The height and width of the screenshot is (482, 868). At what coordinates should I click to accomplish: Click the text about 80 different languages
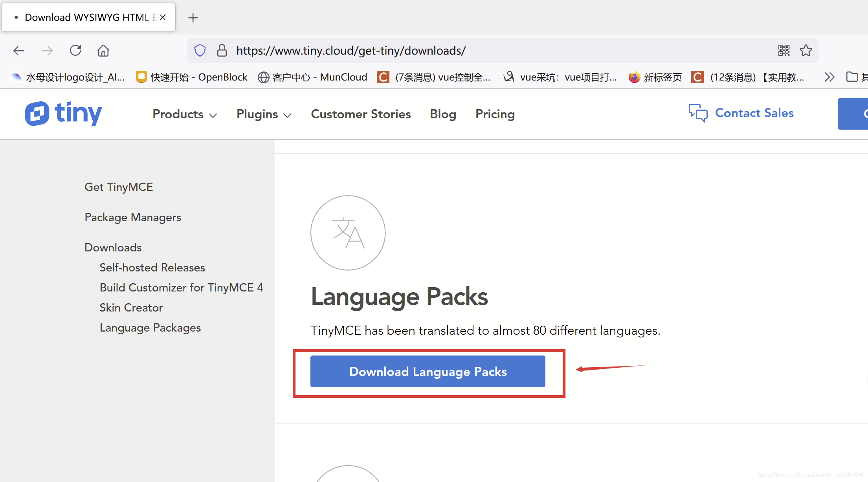[485, 331]
